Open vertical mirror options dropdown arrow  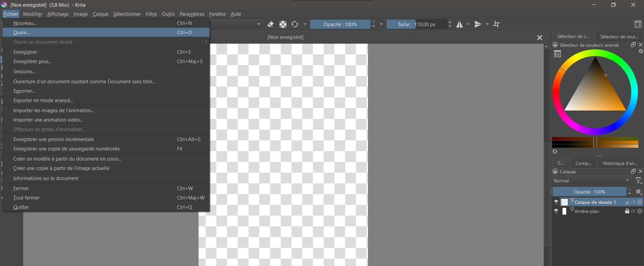487,24
